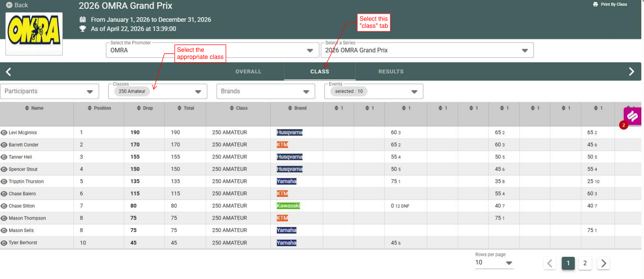This screenshot has width=644, height=279.
Task: View details eye icon for Mason Thompson
Action: pyautogui.click(x=4, y=218)
